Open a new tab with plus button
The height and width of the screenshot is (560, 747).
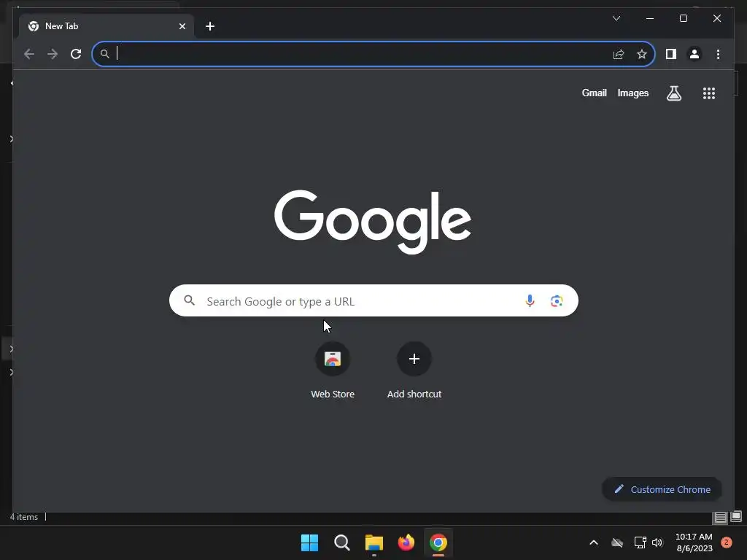[210, 26]
